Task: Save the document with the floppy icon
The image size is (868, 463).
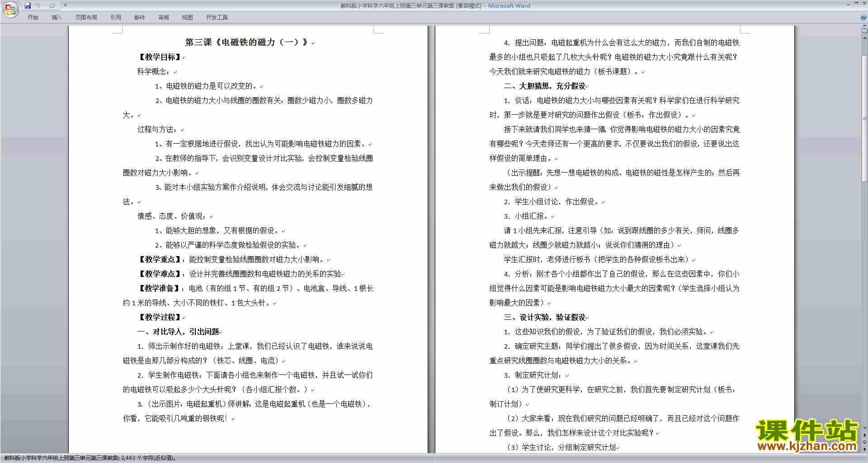Action: pos(28,5)
